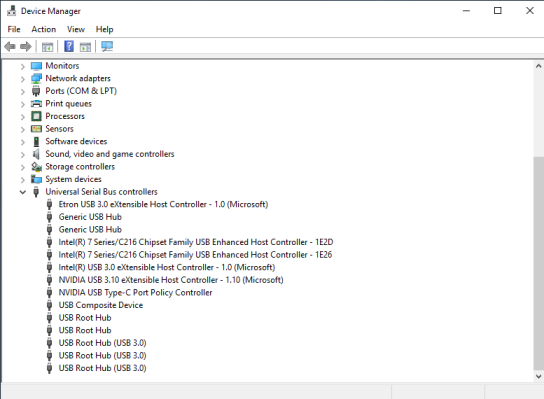Select the second USB Root Hub entry

pos(85,330)
